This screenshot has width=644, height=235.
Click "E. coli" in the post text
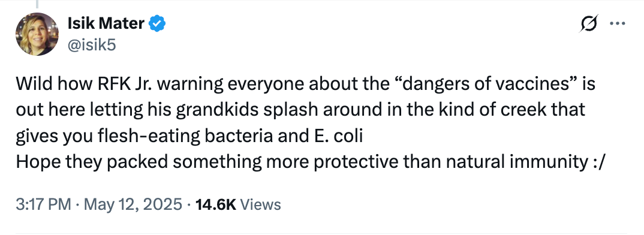coord(336,137)
